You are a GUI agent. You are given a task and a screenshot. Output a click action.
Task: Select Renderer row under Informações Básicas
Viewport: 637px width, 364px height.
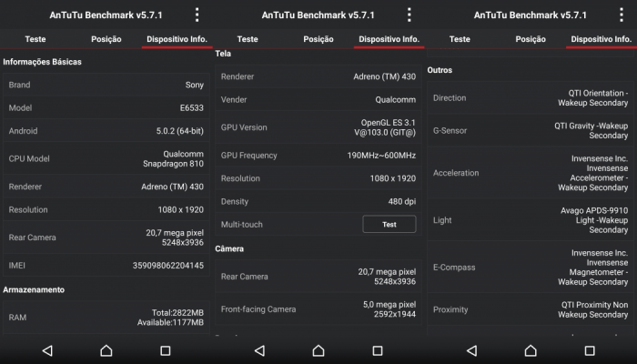click(x=106, y=187)
